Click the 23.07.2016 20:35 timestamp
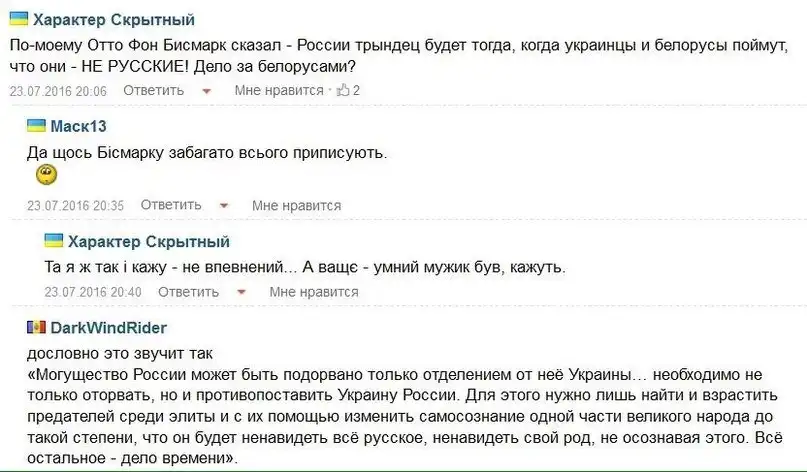This screenshot has width=807, height=472. coord(75,205)
